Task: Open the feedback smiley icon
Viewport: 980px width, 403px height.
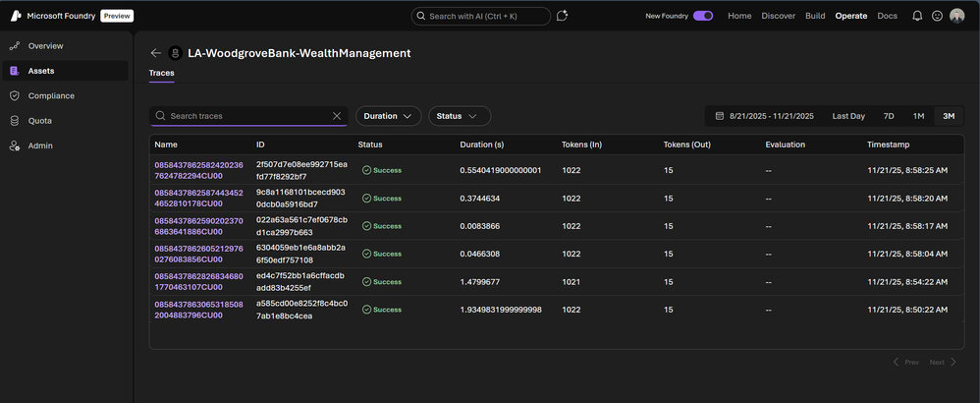Action: [937, 16]
